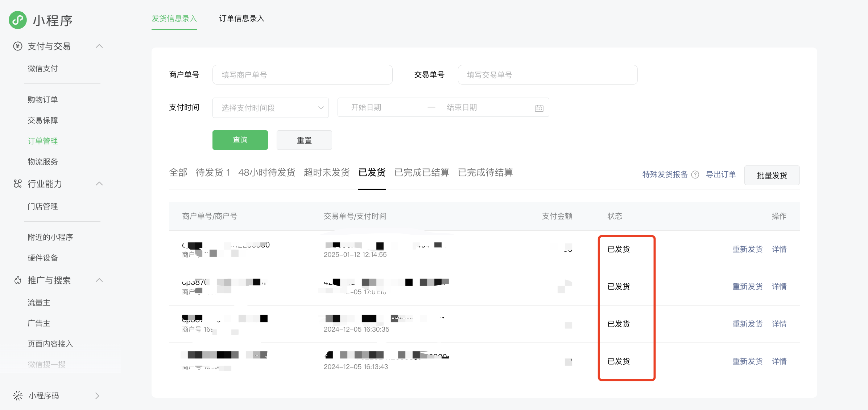Open 硬件设备 in the sidebar
Screen dimensions: 868x410
(x=43, y=258)
